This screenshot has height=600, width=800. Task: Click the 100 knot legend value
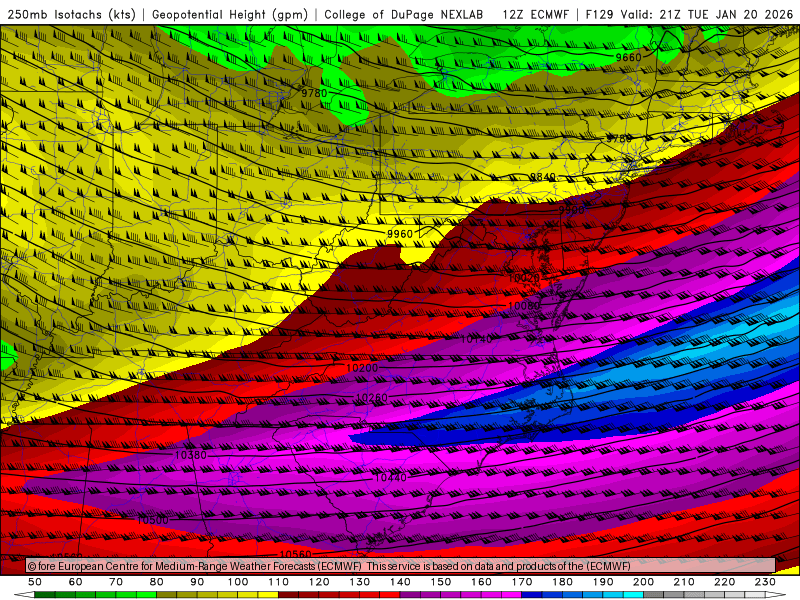click(238, 582)
